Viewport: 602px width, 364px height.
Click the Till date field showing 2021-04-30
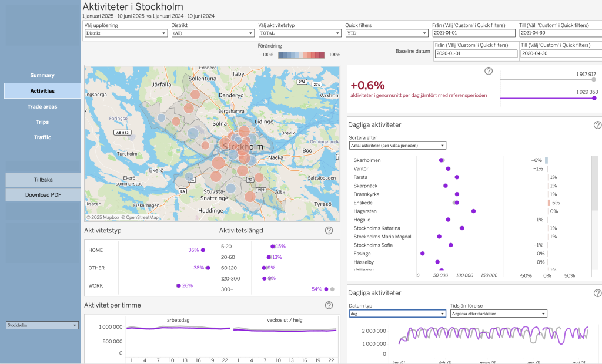coord(560,33)
